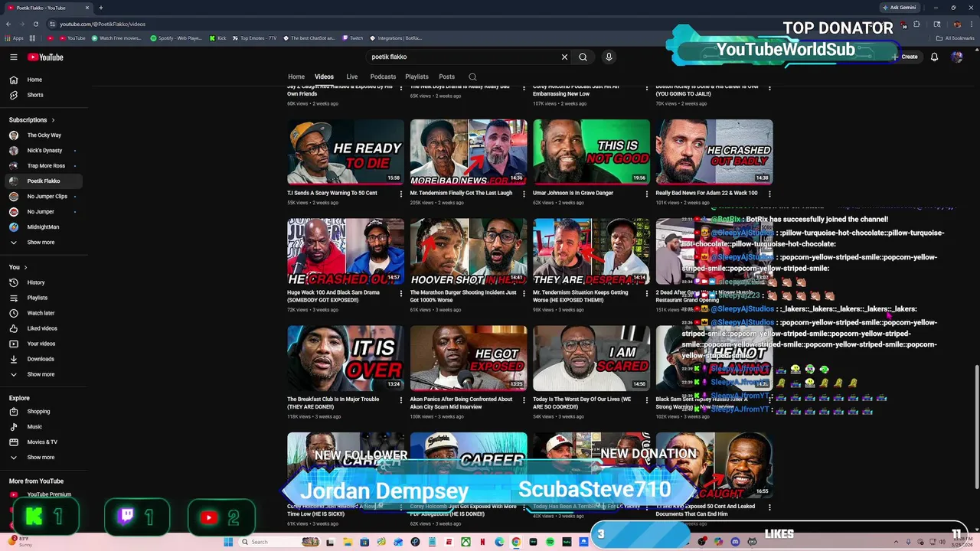Go back in the browser
This screenshot has height=551, width=980.
click(8, 24)
